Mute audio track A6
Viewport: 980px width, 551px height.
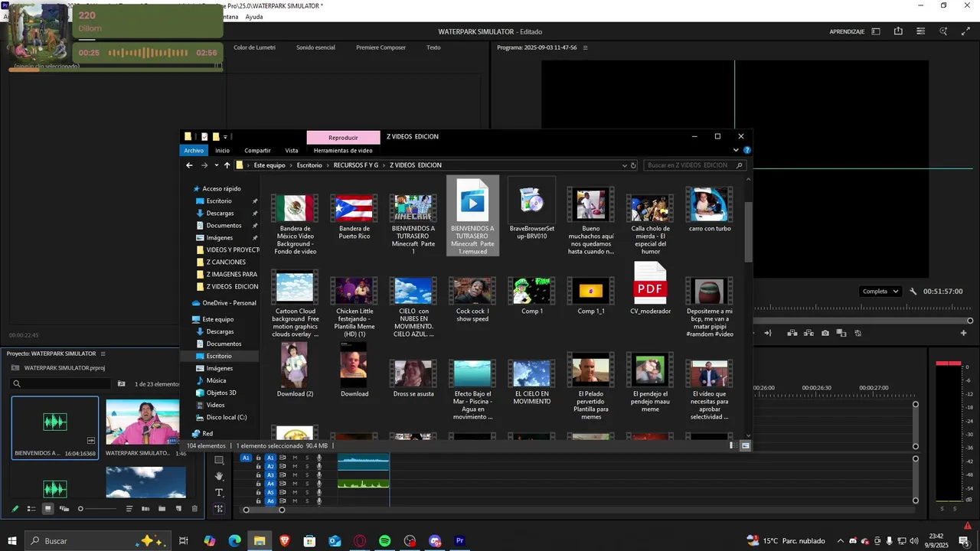tap(295, 501)
